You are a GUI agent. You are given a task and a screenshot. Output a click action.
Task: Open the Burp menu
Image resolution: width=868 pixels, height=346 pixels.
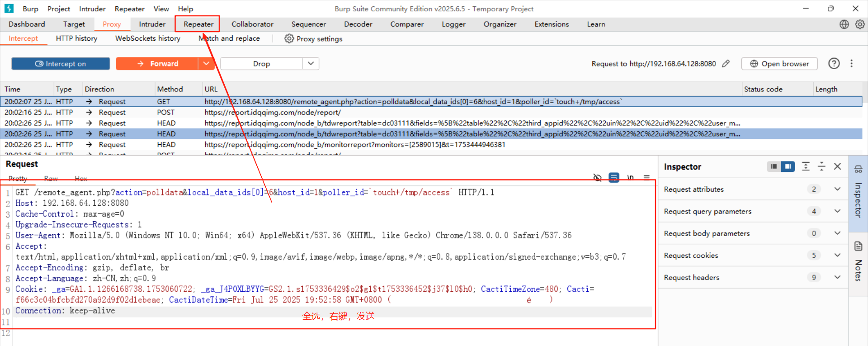(30, 9)
